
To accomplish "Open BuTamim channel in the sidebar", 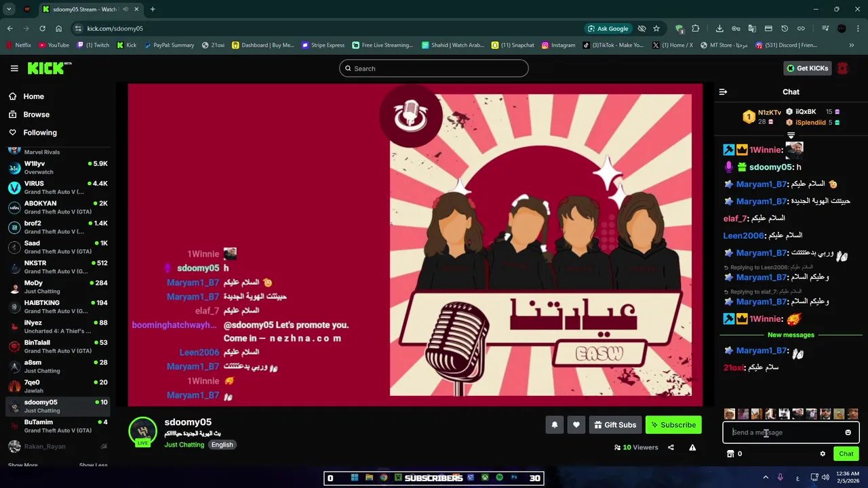I will tap(58, 426).
